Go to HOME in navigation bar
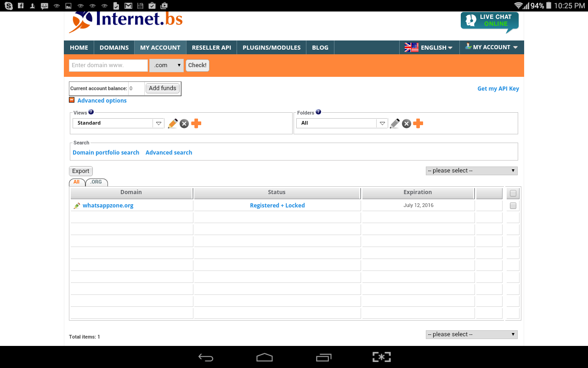The width and height of the screenshot is (588, 368). pos(79,47)
